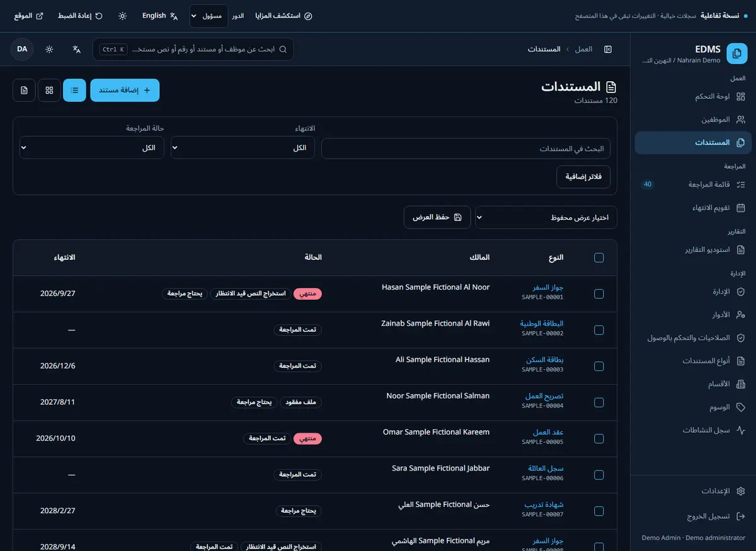Click الانتهاء column header
756x551 pixels.
tap(64, 258)
